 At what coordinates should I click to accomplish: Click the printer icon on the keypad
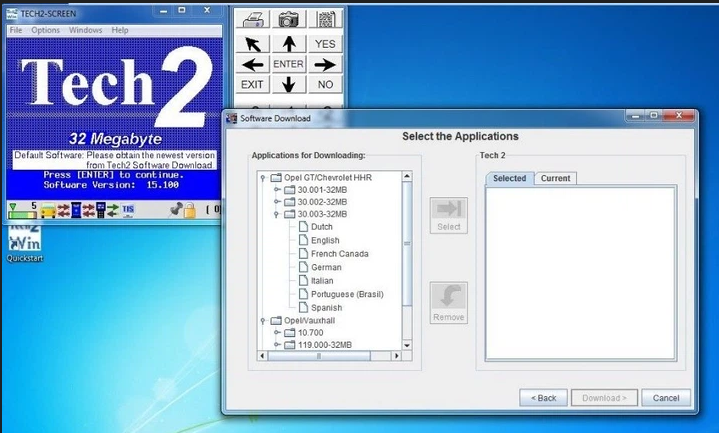point(252,19)
